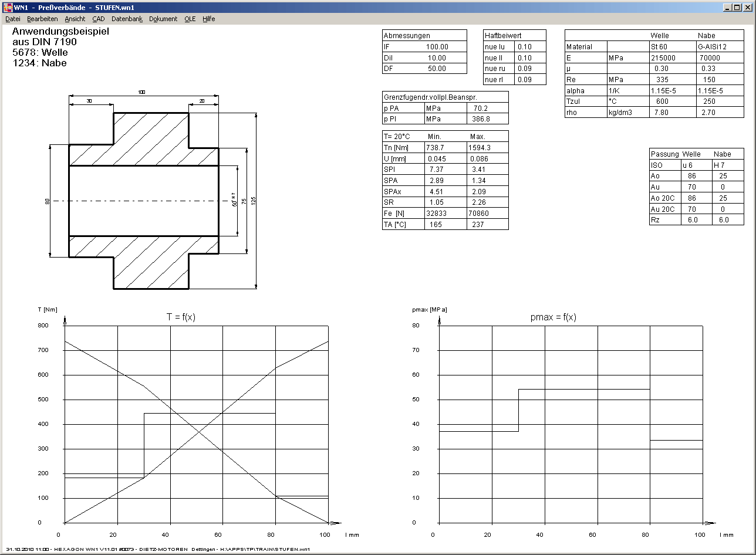The height and width of the screenshot is (555, 756).
Task: Maximize the WN1 window
Action: [737, 8]
